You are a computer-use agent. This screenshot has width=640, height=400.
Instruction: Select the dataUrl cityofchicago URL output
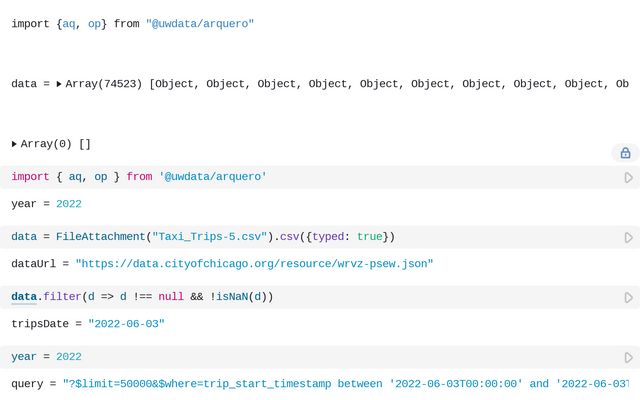[x=254, y=264]
